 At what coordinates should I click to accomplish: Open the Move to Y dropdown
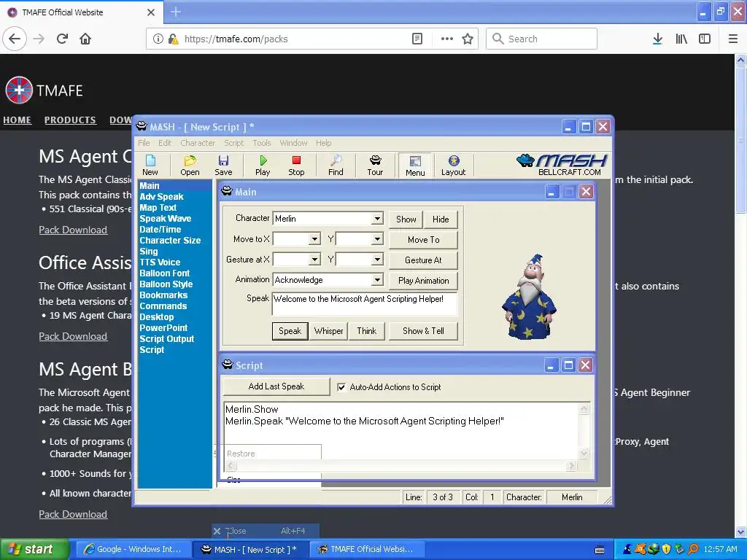coord(377,239)
